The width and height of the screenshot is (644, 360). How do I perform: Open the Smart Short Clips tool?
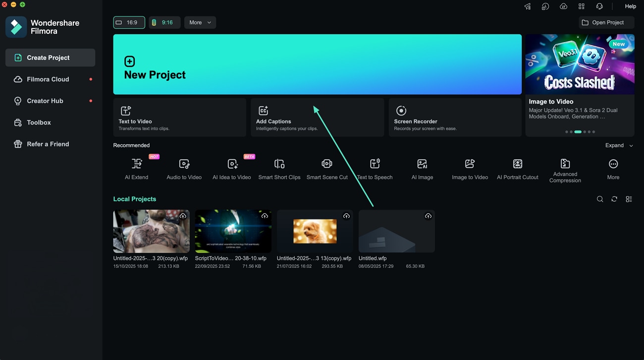[279, 170]
